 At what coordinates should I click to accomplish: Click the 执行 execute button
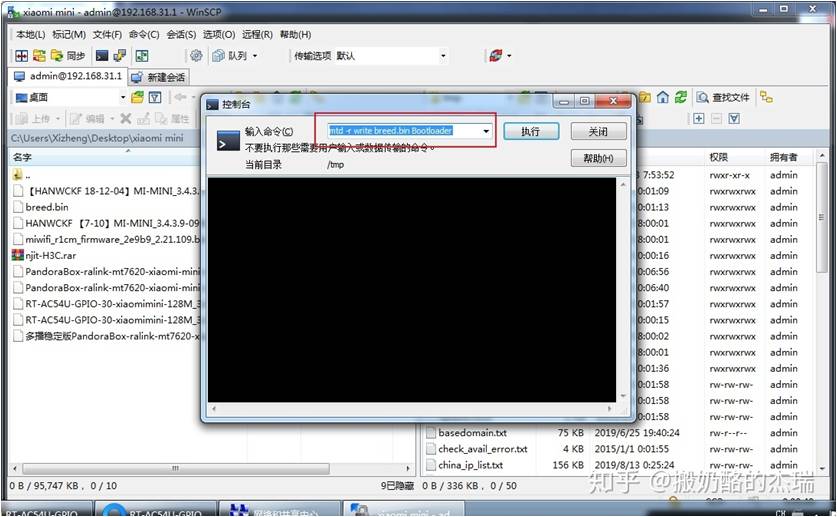click(x=531, y=131)
